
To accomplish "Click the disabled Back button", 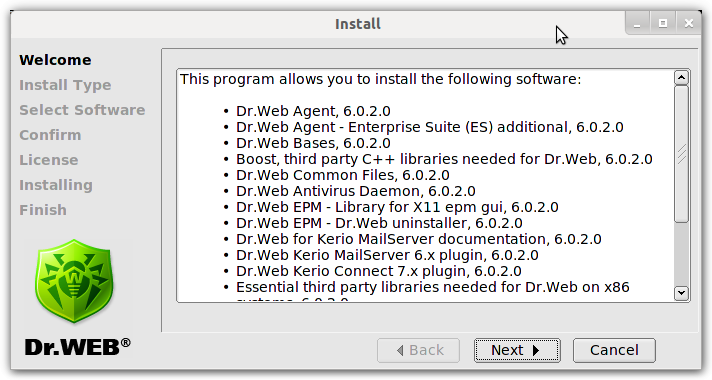I will click(x=418, y=350).
